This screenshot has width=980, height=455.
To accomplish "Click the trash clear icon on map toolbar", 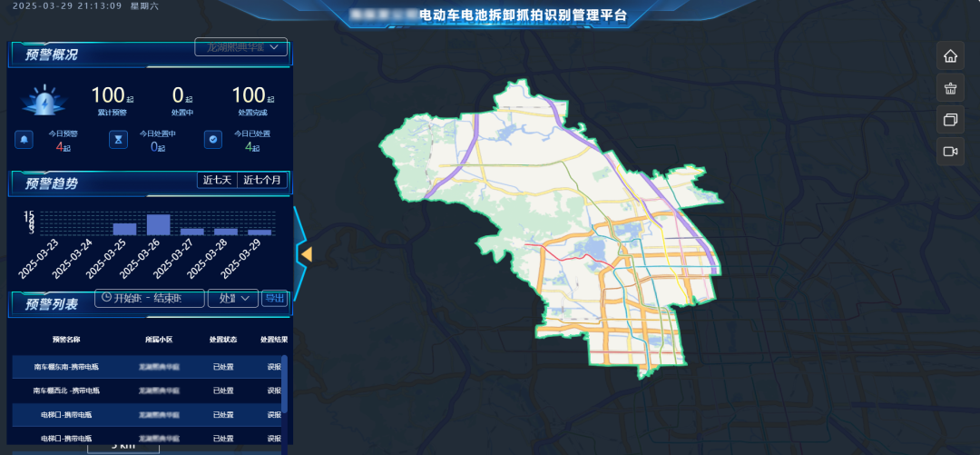I will click(x=950, y=87).
